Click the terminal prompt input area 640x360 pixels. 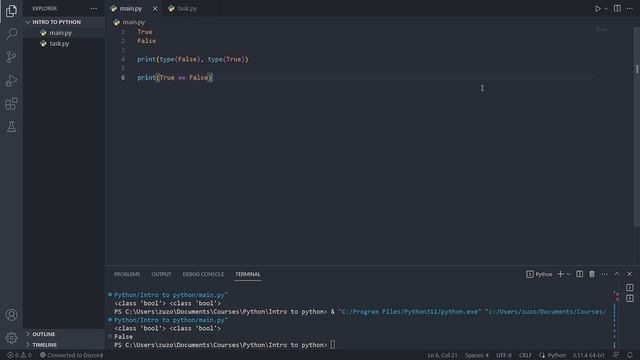[x=333, y=345]
